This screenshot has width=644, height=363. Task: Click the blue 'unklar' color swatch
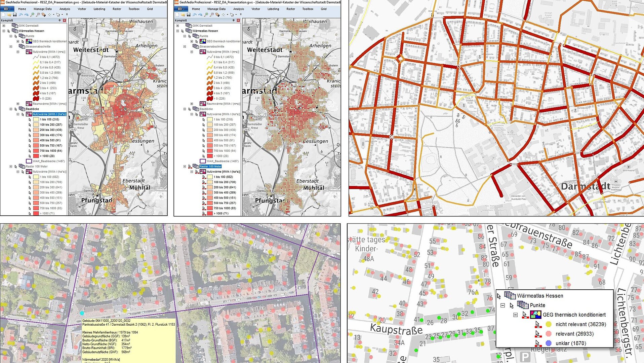tap(549, 343)
